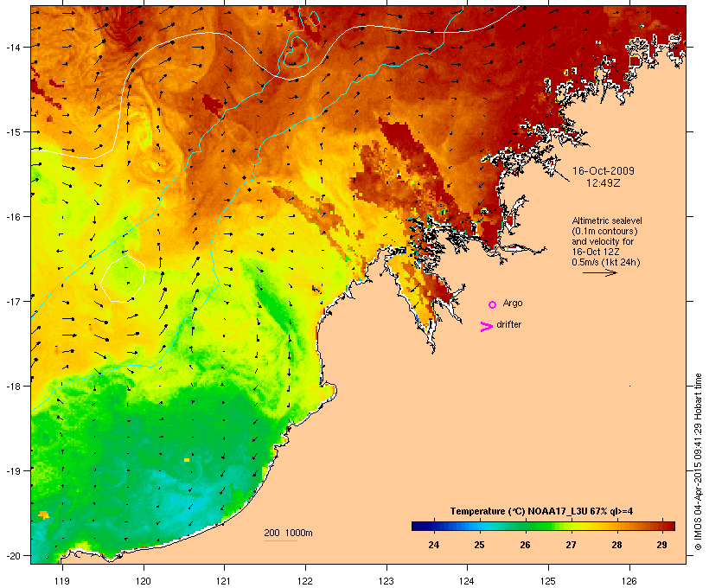
Task: Click the 'Altimetric sealevel' caption text
Action: pyautogui.click(x=607, y=220)
